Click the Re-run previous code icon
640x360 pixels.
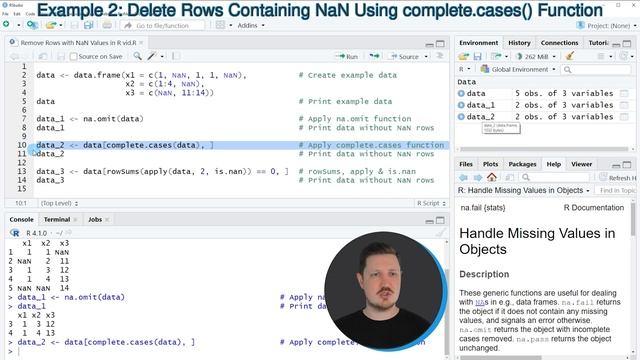click(x=374, y=56)
